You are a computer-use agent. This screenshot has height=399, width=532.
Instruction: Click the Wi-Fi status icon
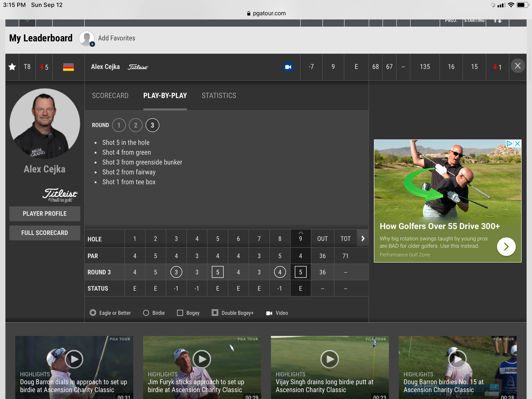tap(511, 5)
